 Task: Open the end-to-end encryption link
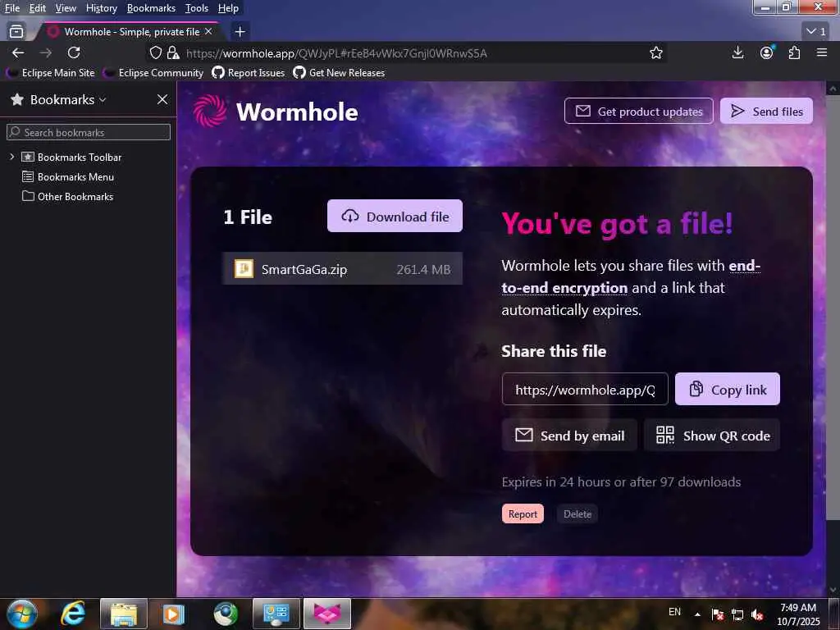[631, 276]
